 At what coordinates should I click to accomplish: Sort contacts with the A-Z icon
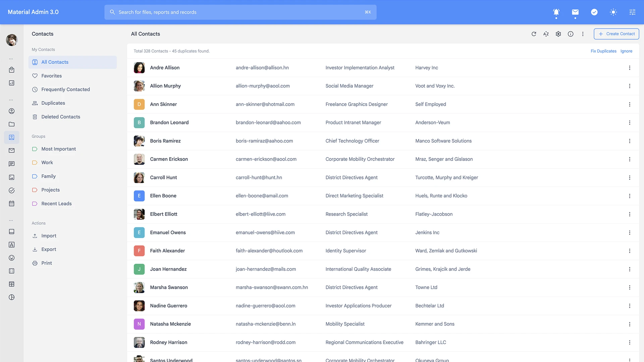coord(546,34)
